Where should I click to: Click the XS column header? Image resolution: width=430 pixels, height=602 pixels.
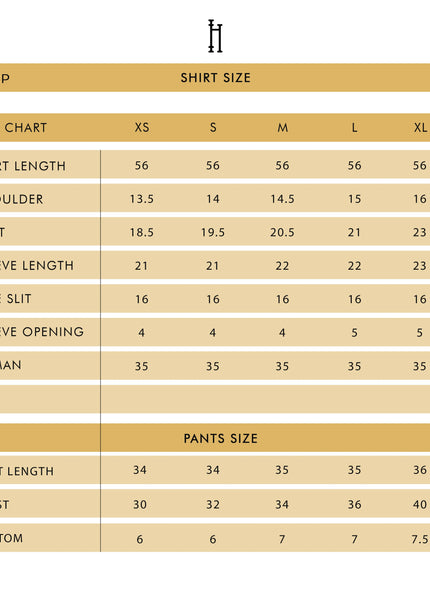[x=142, y=127]
